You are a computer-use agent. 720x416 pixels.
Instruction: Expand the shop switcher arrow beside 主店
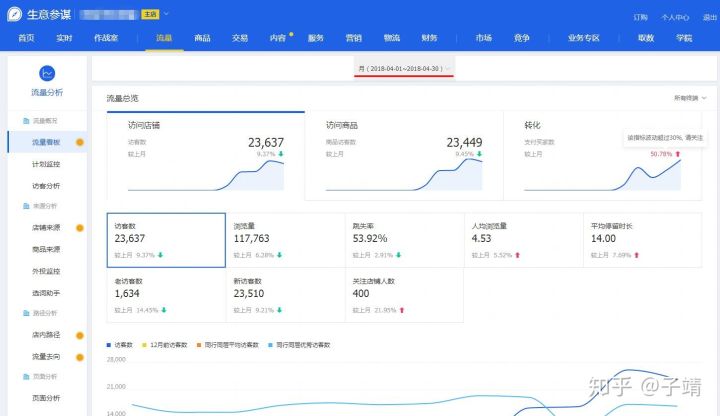(166, 15)
